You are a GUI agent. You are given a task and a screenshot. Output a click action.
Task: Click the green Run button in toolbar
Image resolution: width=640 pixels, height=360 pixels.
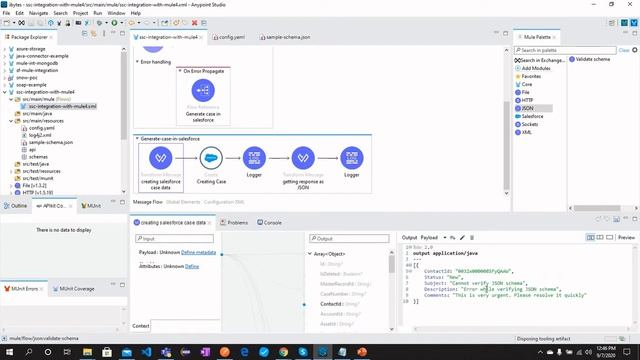(114, 23)
